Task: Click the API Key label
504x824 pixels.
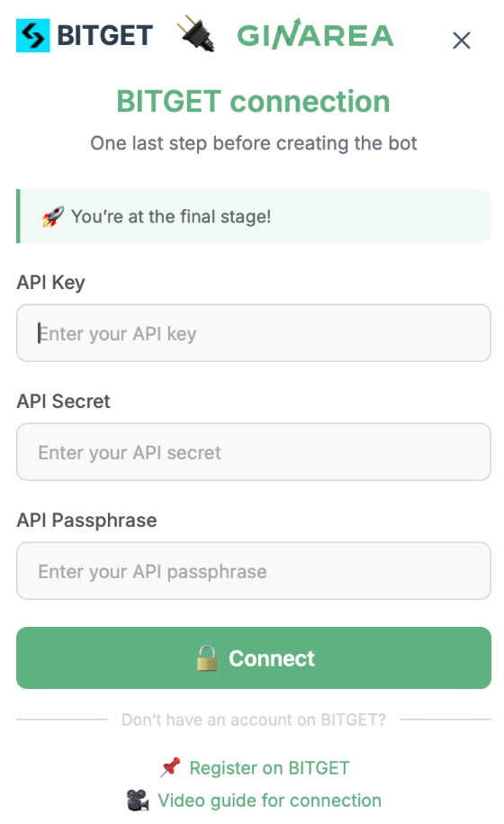Action: [x=51, y=283]
